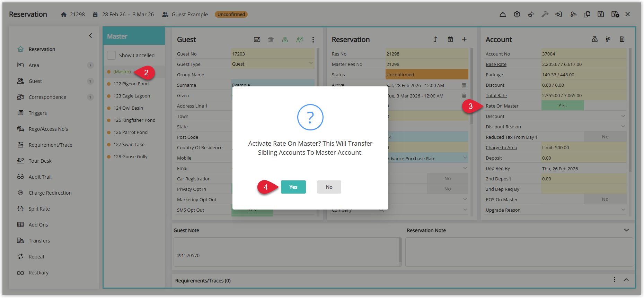The width and height of the screenshot is (644, 298).
Task: Click the Reservation Note text field
Action: click(x=519, y=252)
